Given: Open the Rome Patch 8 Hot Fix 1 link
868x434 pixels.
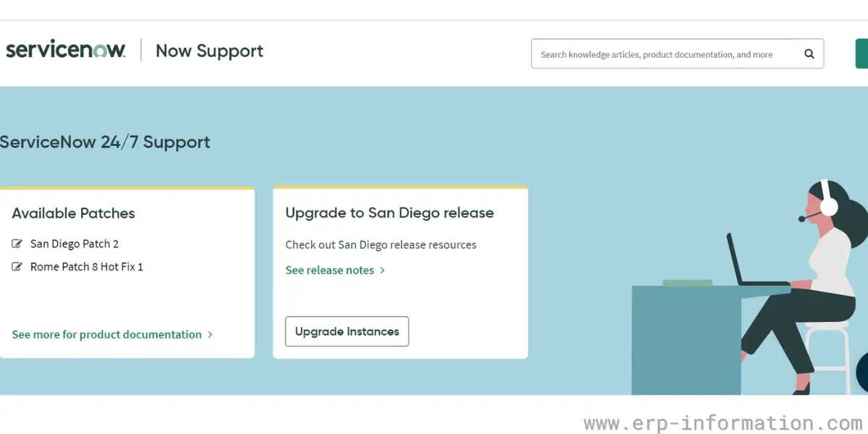Looking at the screenshot, I should tap(87, 267).
